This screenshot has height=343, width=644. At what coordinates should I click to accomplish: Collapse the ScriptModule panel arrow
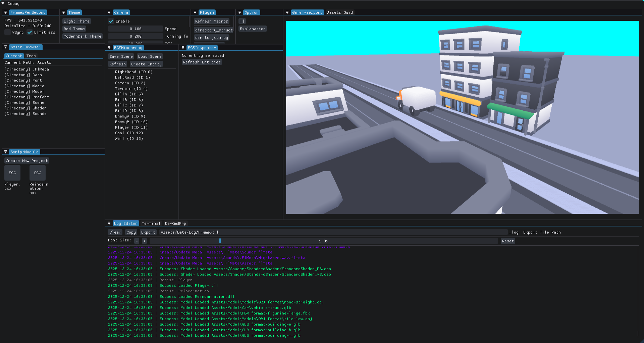point(5,152)
